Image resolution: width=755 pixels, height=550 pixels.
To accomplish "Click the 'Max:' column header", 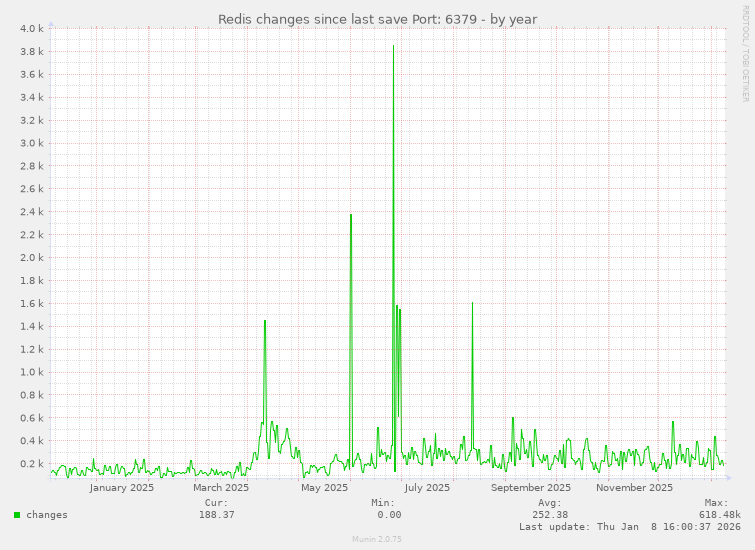I will pyautogui.click(x=716, y=503).
